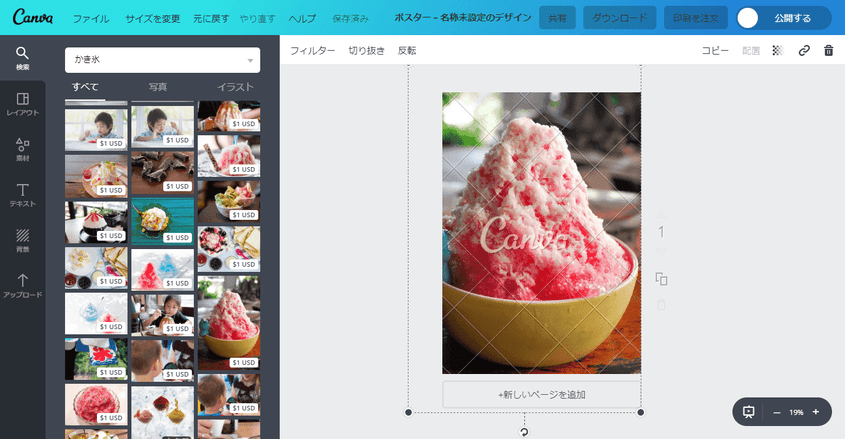This screenshot has width=845, height=439.
Task: Open the Elements (素材) panel
Action: (x=23, y=150)
